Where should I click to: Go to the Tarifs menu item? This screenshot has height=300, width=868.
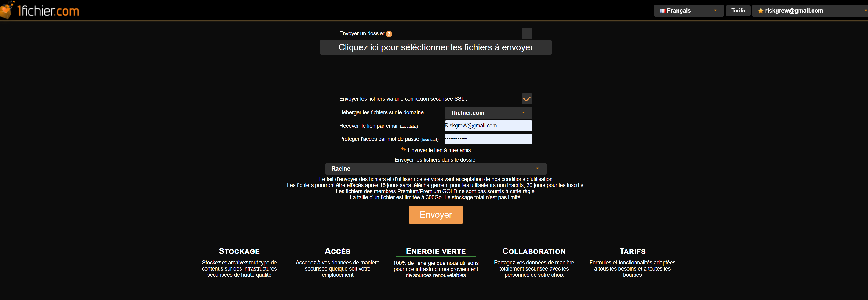[x=738, y=11]
